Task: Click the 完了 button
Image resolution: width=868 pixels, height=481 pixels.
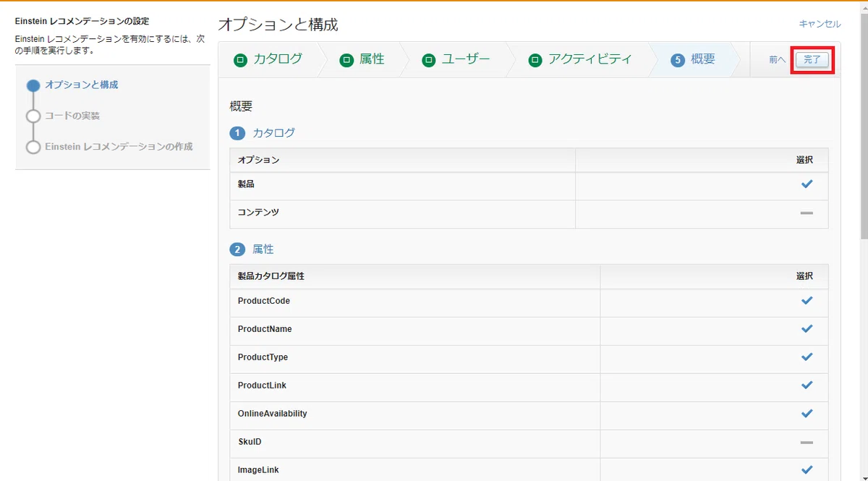Action: point(812,60)
